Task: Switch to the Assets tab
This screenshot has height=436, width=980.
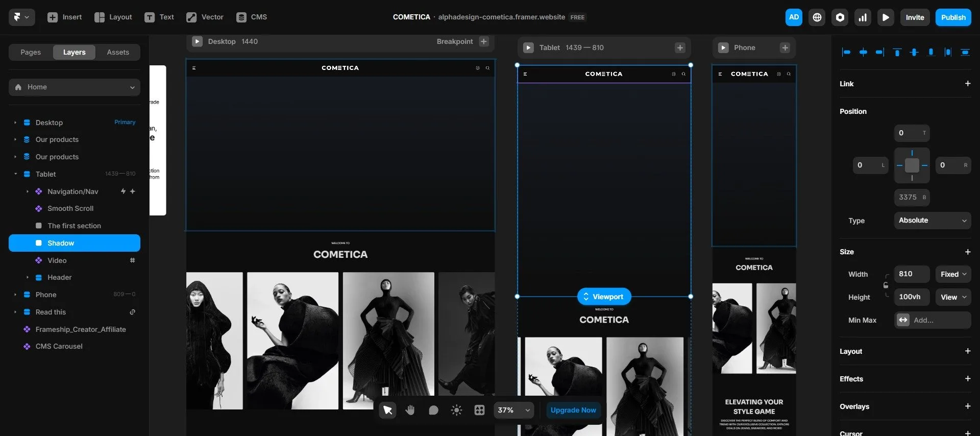Action: coord(118,52)
